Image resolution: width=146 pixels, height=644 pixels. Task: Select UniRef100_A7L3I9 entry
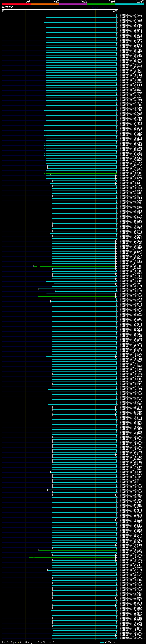[x=131, y=347]
